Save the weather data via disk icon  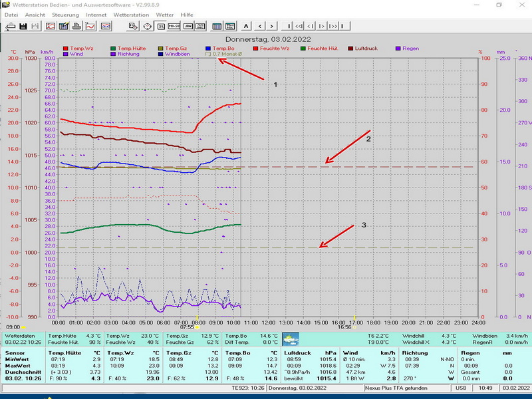click(x=22, y=27)
